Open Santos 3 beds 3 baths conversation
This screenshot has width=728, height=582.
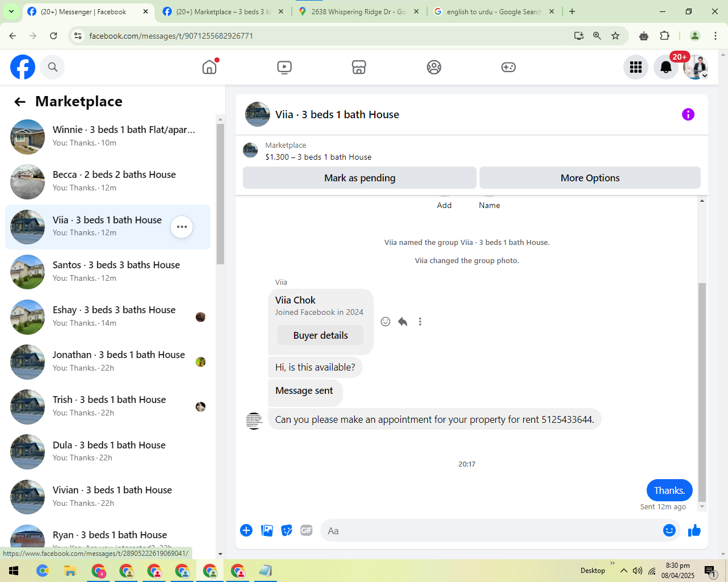tap(108, 272)
